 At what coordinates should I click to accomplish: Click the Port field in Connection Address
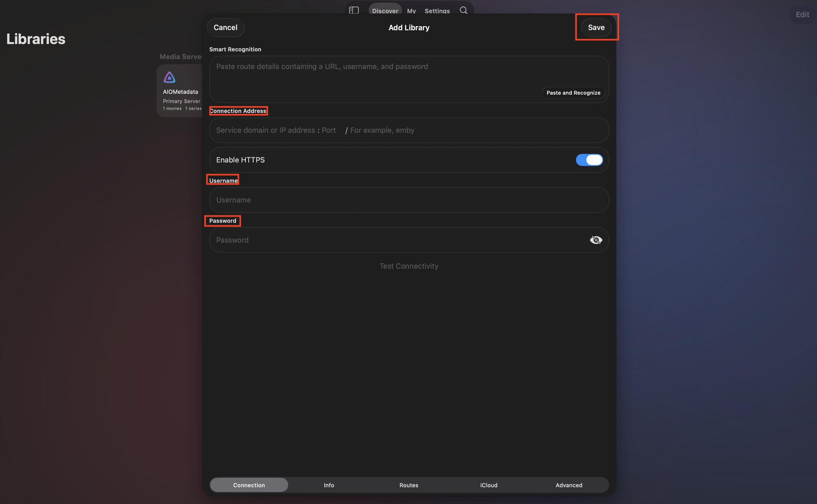pos(329,130)
